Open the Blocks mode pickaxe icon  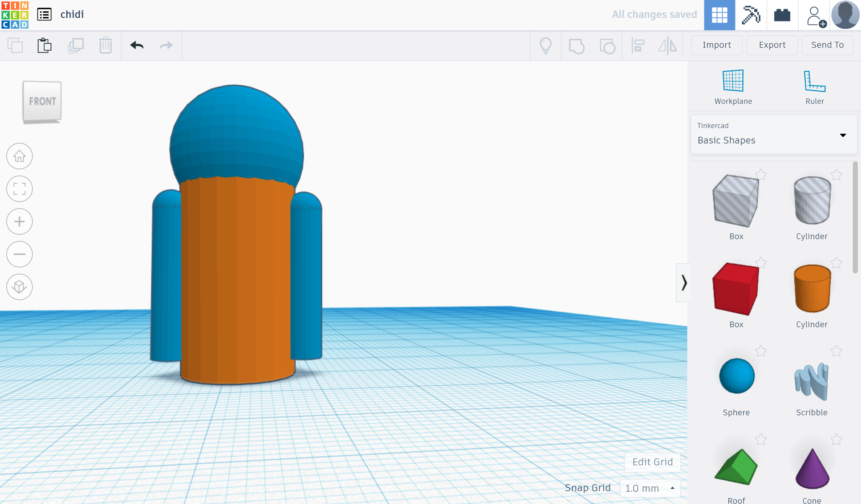(751, 15)
